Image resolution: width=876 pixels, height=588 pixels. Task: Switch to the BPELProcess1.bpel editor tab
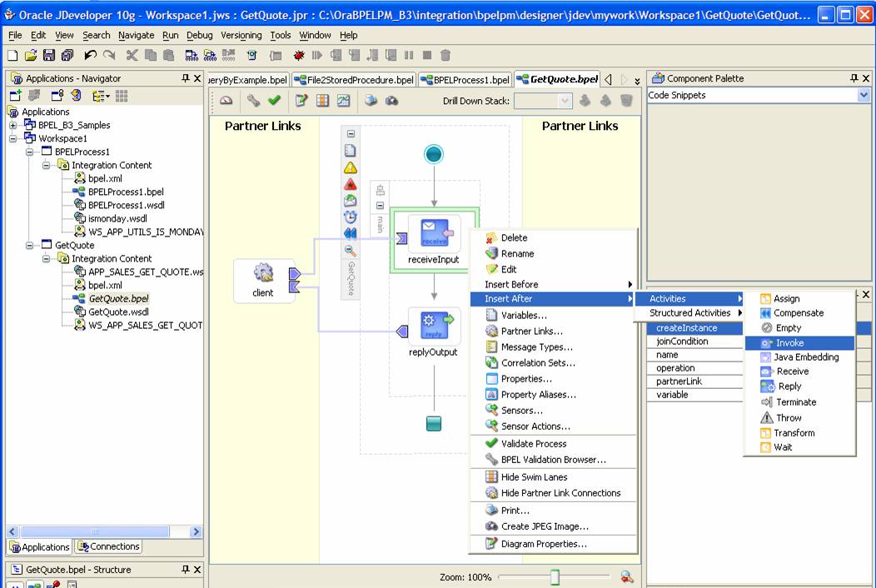click(465, 80)
